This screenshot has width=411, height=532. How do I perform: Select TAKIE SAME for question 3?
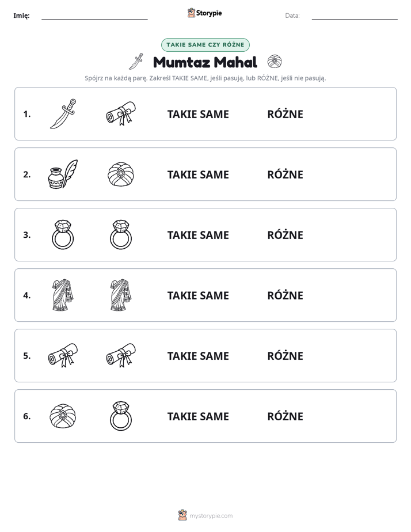point(198,235)
